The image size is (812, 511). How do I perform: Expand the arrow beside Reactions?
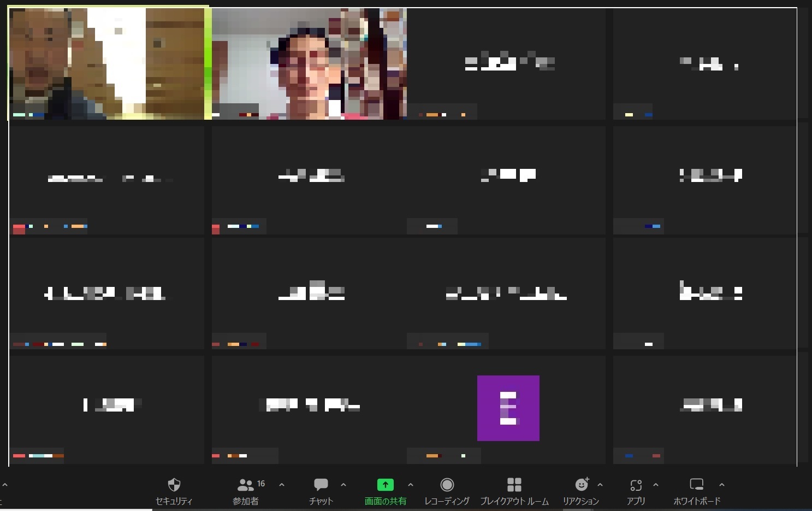[x=600, y=485]
